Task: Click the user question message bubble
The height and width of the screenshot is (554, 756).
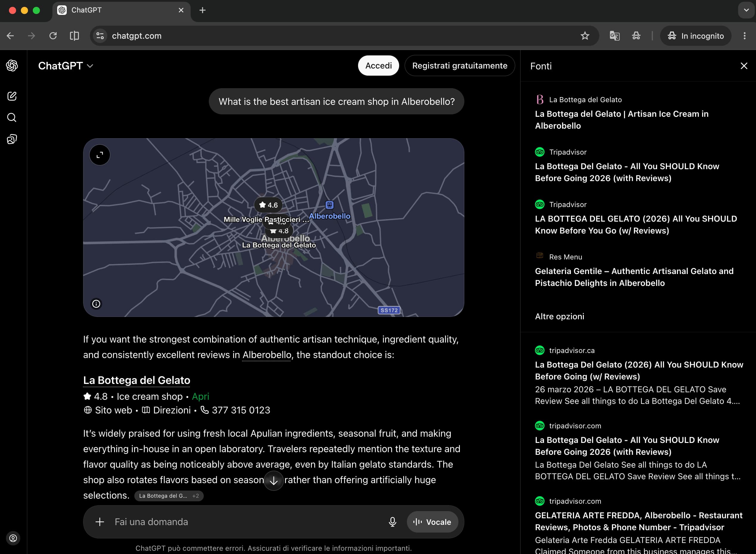Action: tap(336, 102)
